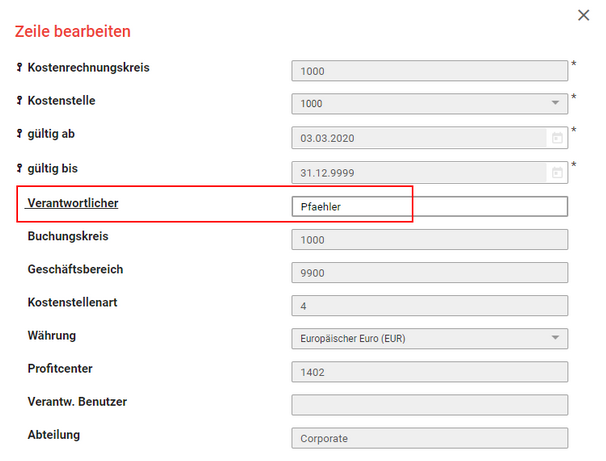Click the Verantwortlicher label link
The width and height of the screenshot is (606, 461).
tap(73, 203)
